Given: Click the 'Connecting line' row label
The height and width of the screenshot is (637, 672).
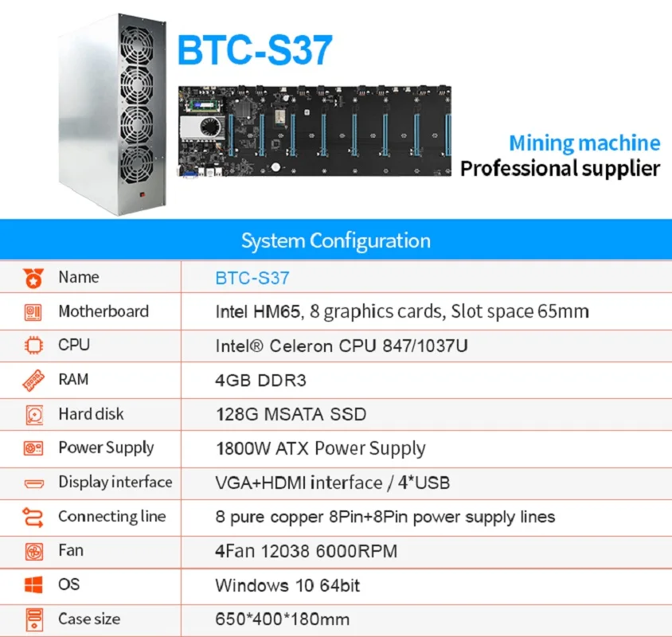Looking at the screenshot, I should click(112, 517).
